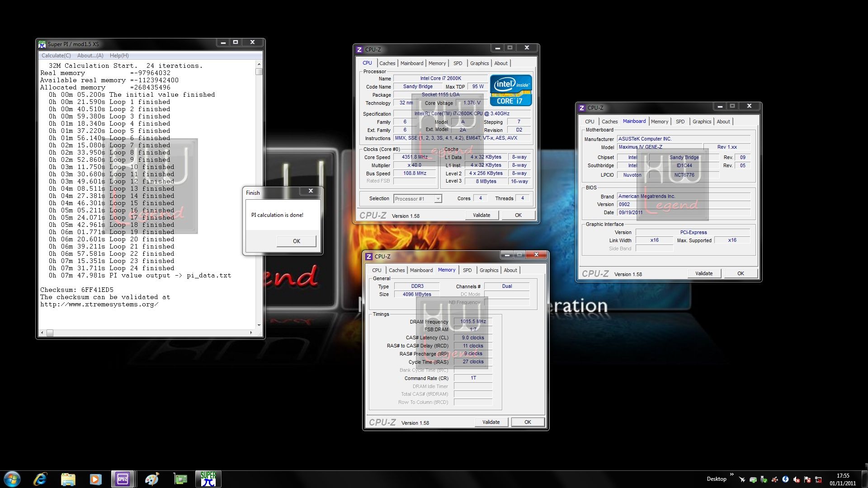
Task: Switch to Memory tab in the Mainboard CPU-Z window
Action: [659, 122]
